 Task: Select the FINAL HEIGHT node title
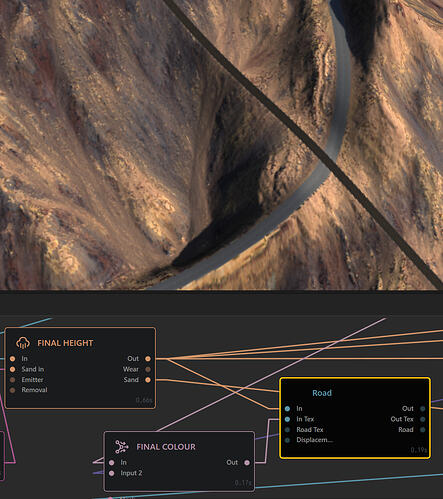click(x=65, y=343)
